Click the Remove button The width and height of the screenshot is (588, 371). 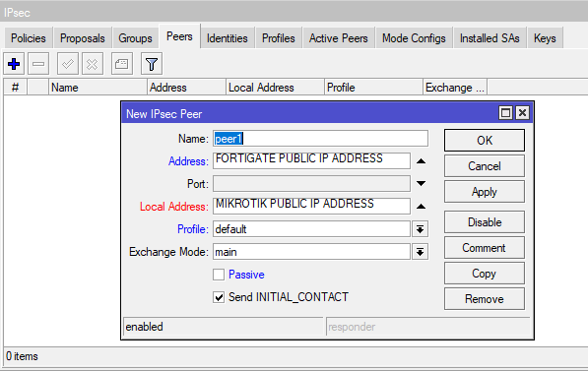485,299
